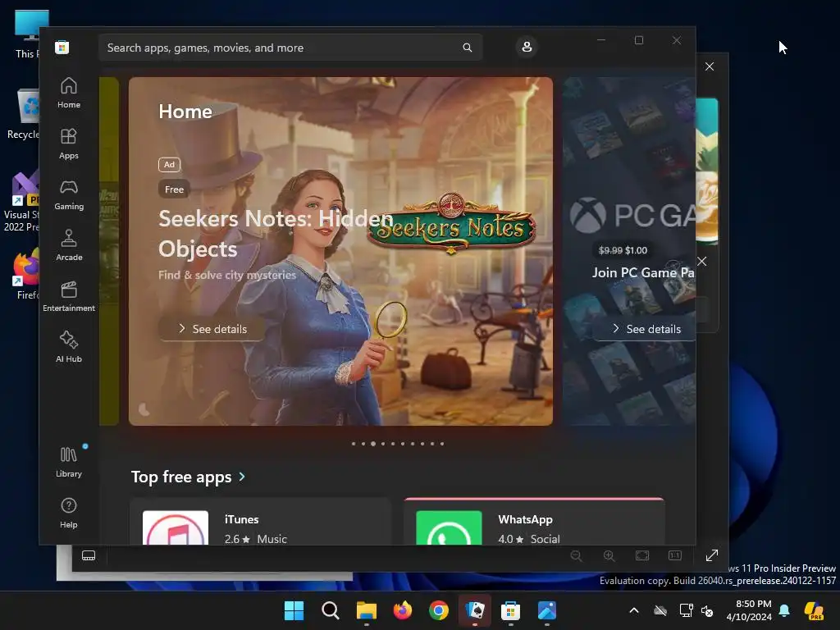Click the Microsoft Store logo icon
This screenshot has width=840, height=630.
click(62, 48)
